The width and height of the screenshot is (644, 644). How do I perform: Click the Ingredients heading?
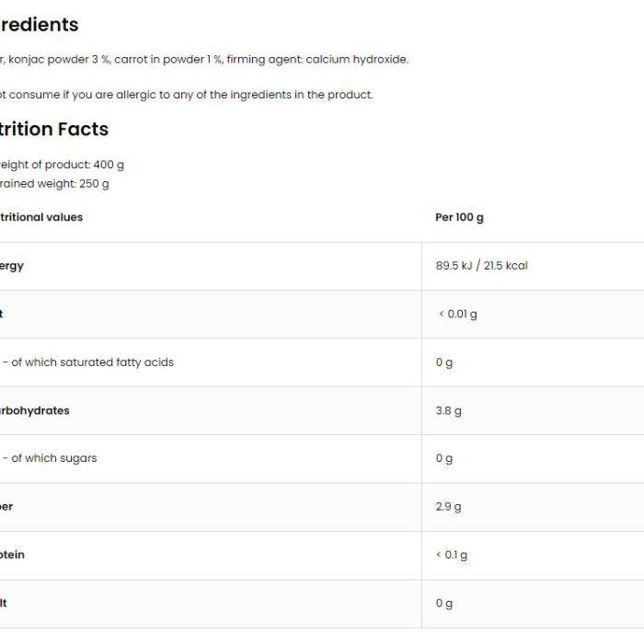(x=39, y=25)
